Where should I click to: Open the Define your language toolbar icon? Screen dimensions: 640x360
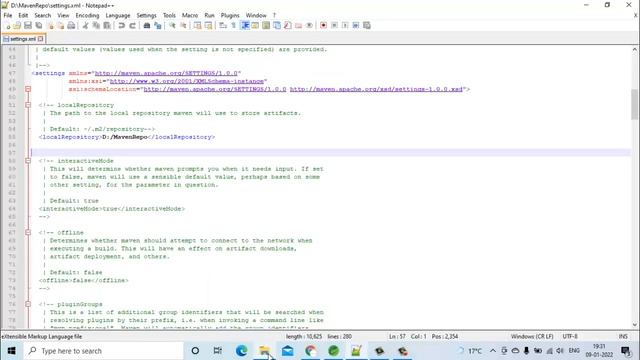[255, 25]
